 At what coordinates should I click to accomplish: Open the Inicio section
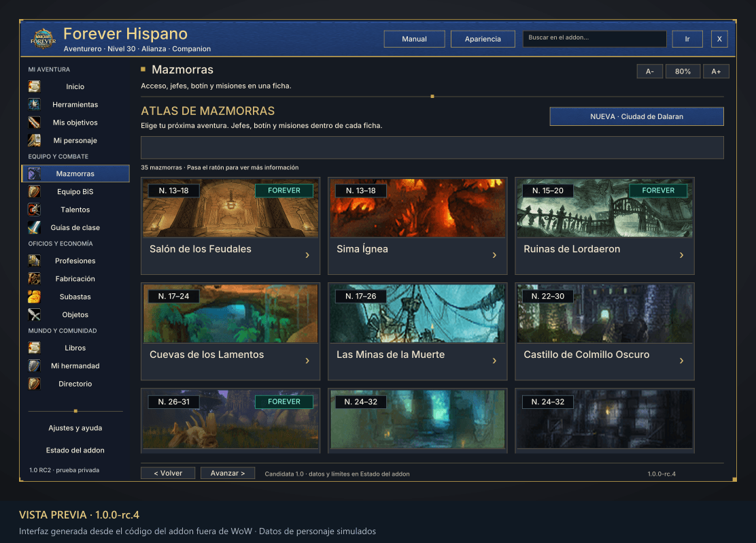point(75,86)
